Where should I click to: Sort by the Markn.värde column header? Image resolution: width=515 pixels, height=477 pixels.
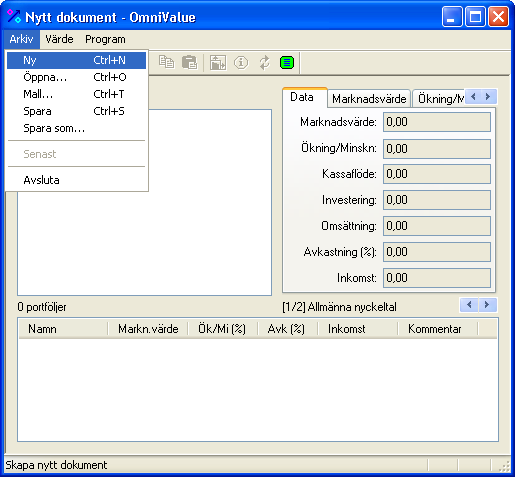(x=148, y=329)
